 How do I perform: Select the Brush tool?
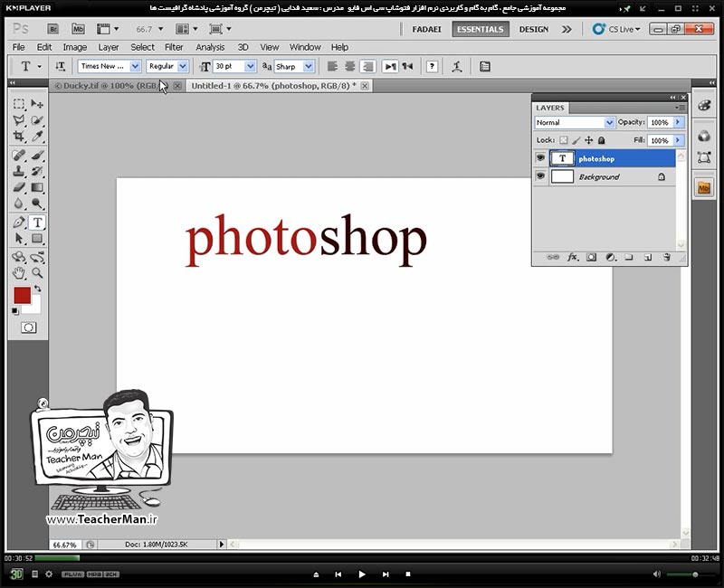point(37,155)
